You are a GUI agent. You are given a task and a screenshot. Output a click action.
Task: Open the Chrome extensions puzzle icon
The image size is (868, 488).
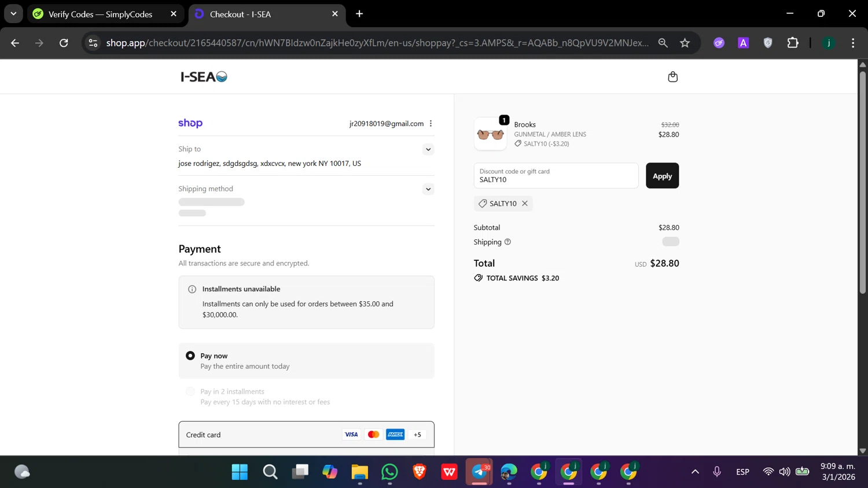(x=793, y=43)
